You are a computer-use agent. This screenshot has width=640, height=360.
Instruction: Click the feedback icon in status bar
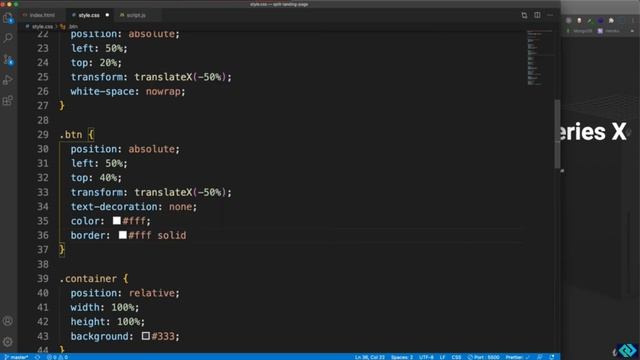tap(540, 357)
